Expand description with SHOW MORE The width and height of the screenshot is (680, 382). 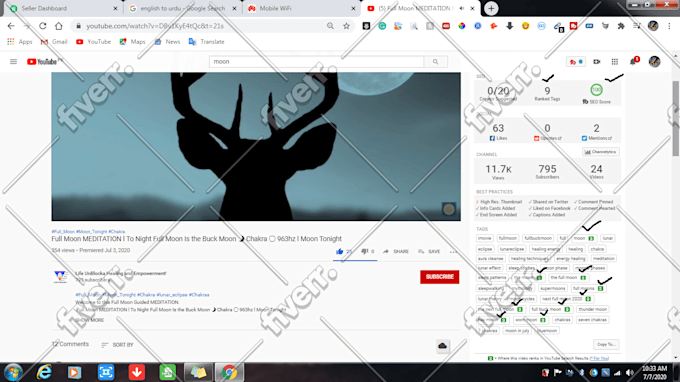click(90, 320)
